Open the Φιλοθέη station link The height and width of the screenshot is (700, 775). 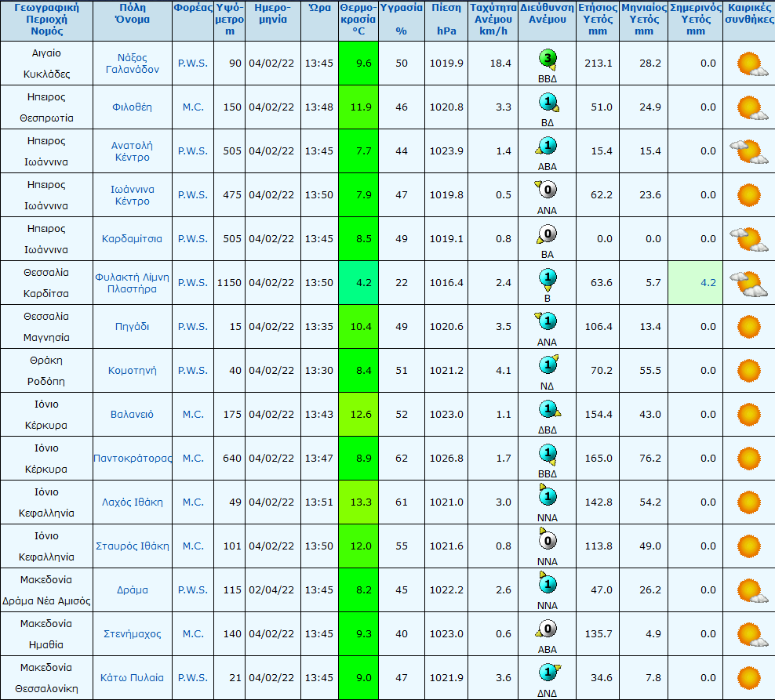[132, 107]
